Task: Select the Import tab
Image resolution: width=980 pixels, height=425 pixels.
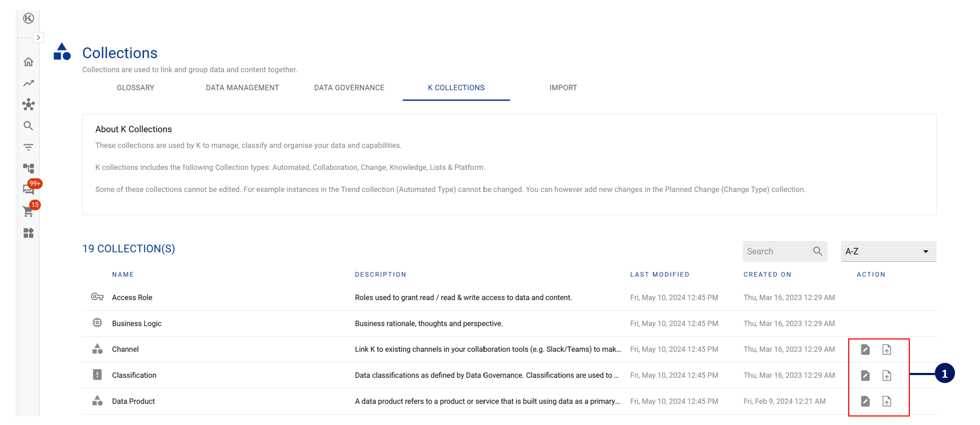Action: pos(563,88)
